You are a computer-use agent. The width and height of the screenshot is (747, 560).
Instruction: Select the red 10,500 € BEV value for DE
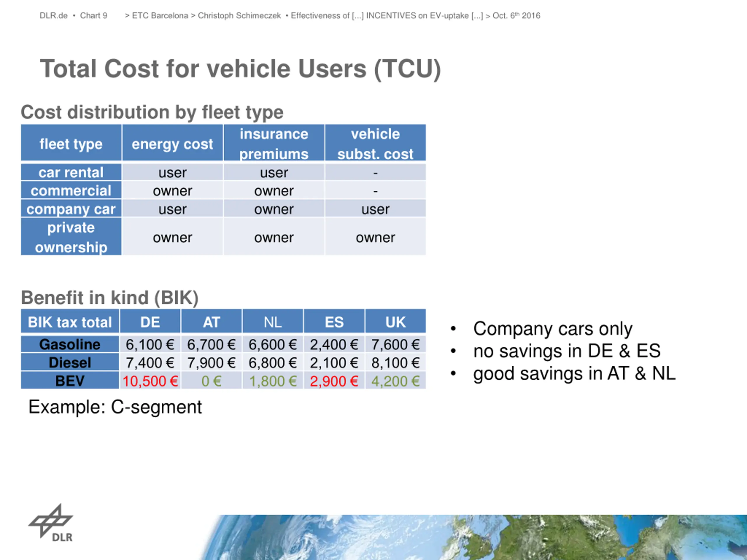tap(150, 381)
